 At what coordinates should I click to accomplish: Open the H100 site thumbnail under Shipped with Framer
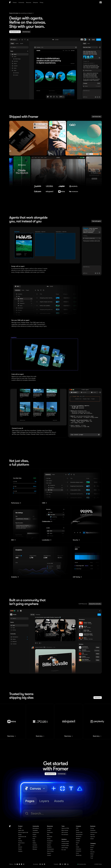coord(29,138)
